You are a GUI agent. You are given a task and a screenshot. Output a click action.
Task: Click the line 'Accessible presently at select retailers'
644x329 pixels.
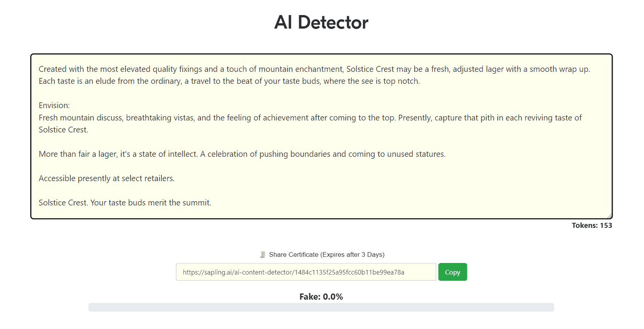coord(107,178)
